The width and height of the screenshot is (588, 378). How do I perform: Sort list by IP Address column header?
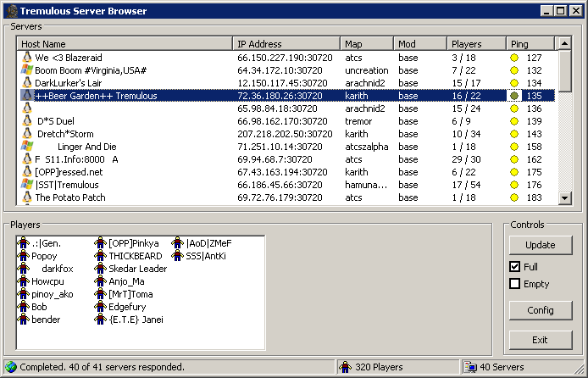286,44
